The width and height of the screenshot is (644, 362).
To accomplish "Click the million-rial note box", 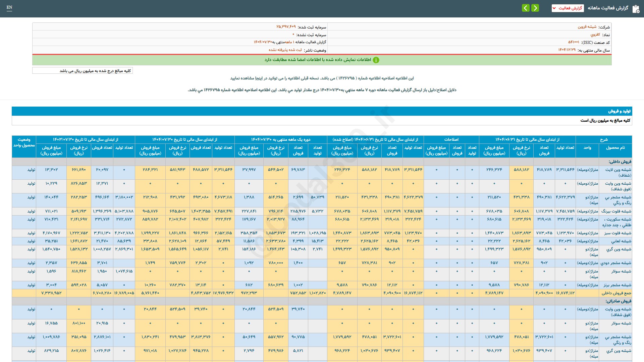I will pyautogui.click(x=83, y=71).
